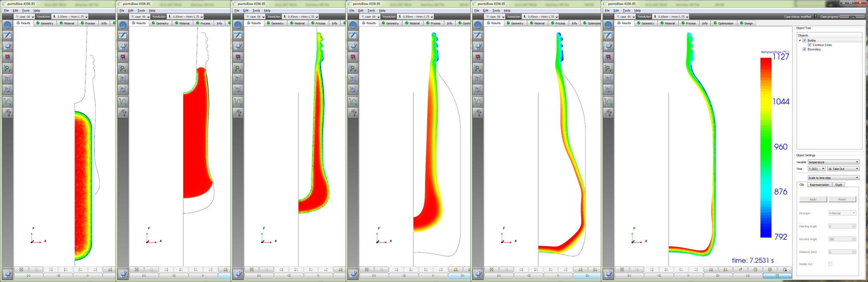Play the animation in rightmost window
Viewport: 868px width, 282px height.
click(688, 276)
